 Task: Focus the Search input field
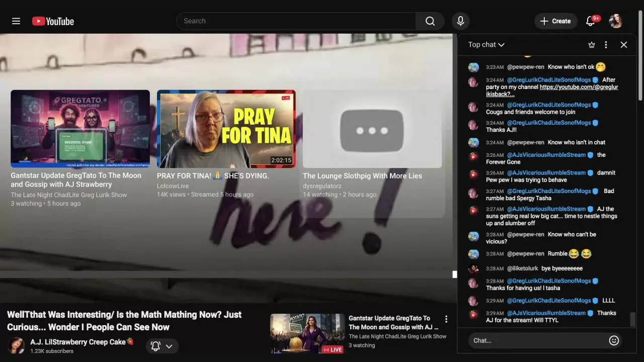[296, 21]
